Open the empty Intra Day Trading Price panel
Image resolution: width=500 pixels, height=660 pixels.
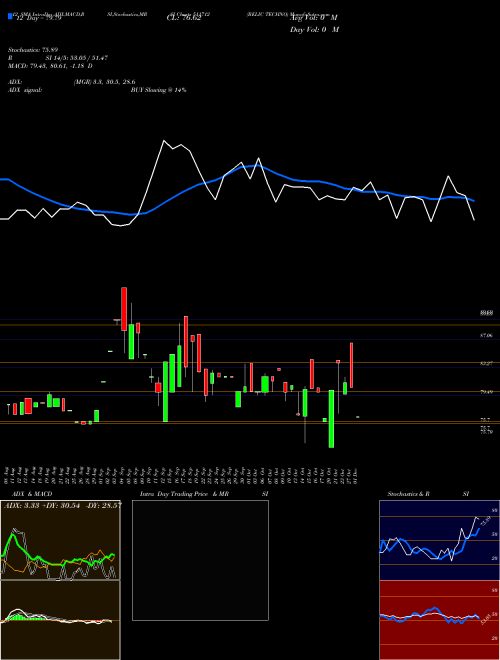(200, 560)
